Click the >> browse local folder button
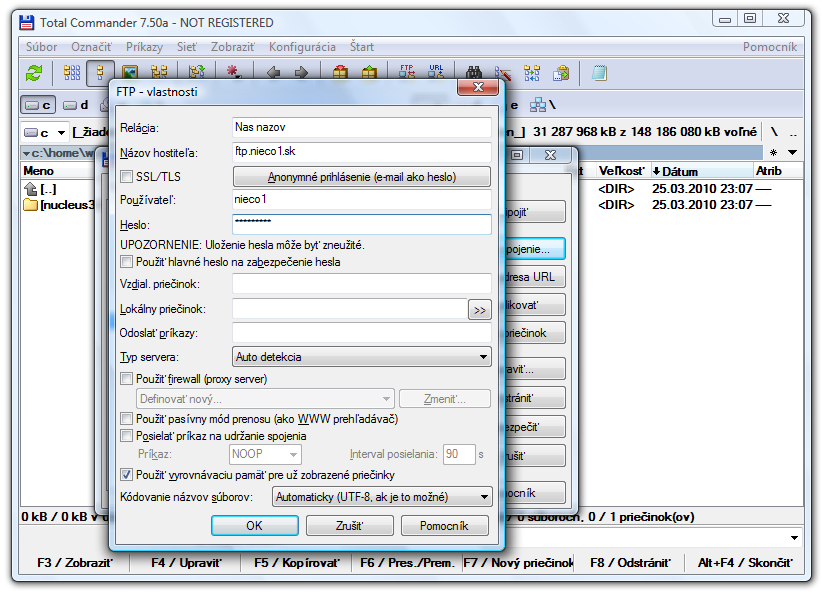Viewport: 822px width, 595px height. coord(480,310)
